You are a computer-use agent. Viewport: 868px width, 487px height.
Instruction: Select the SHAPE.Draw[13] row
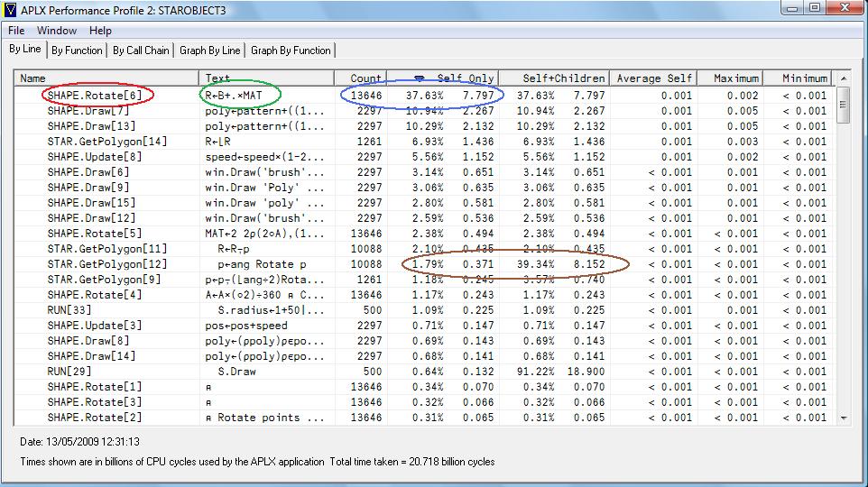(425, 126)
